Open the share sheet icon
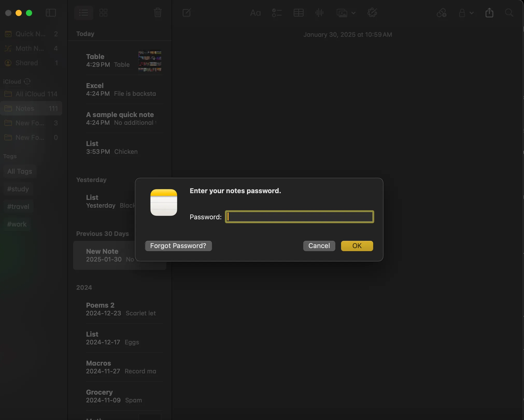Viewport: 524px width, 420px height. pyautogui.click(x=489, y=13)
